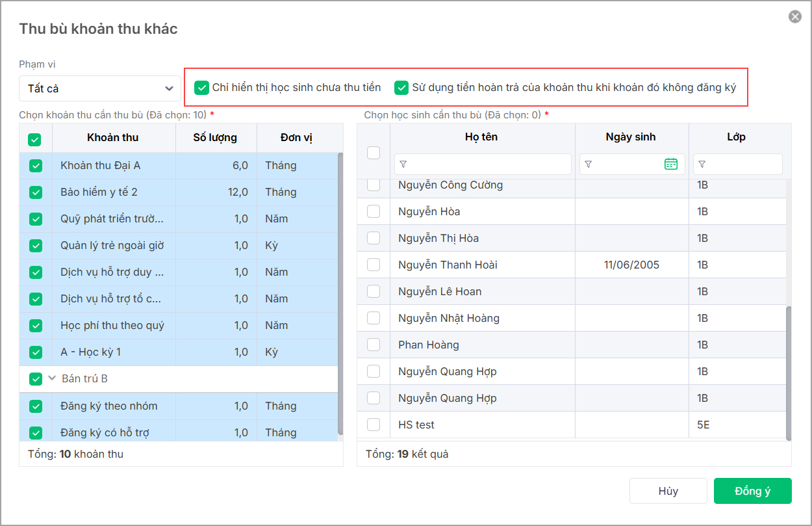The height and width of the screenshot is (526, 812).
Task: Click the fee list vertical scrollbar
Action: click(x=340, y=293)
